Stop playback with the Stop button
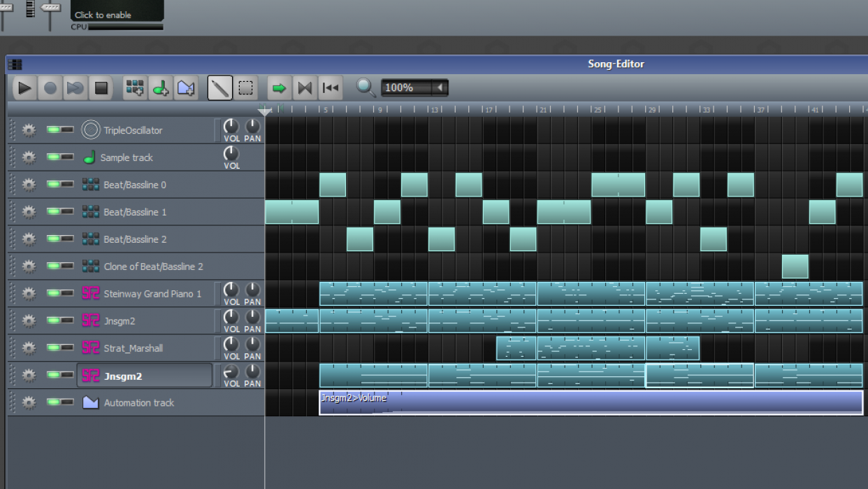This screenshot has height=489, width=868. (101, 88)
